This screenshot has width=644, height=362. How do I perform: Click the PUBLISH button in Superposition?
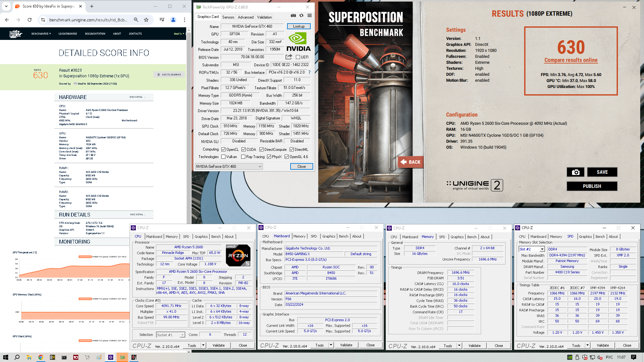point(592,186)
